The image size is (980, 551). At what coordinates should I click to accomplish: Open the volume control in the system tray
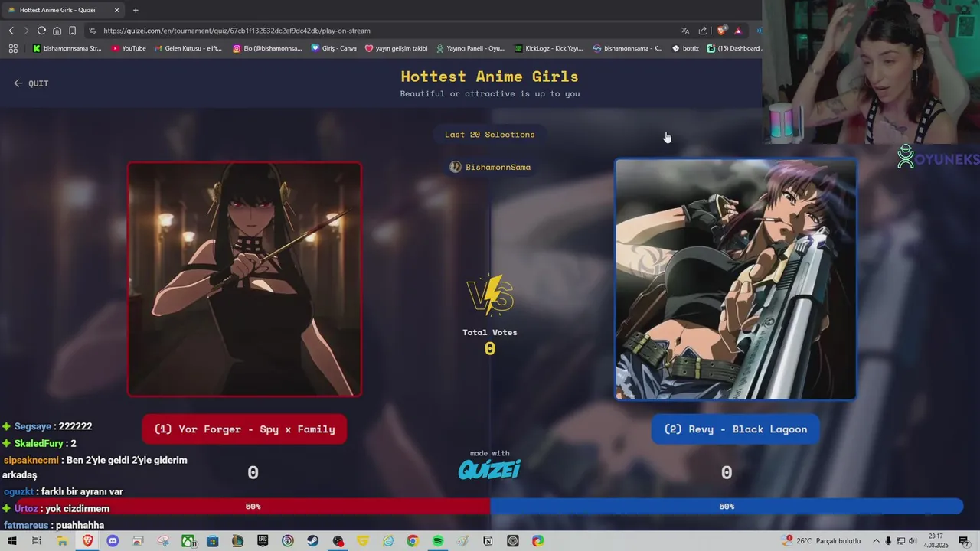pos(913,541)
